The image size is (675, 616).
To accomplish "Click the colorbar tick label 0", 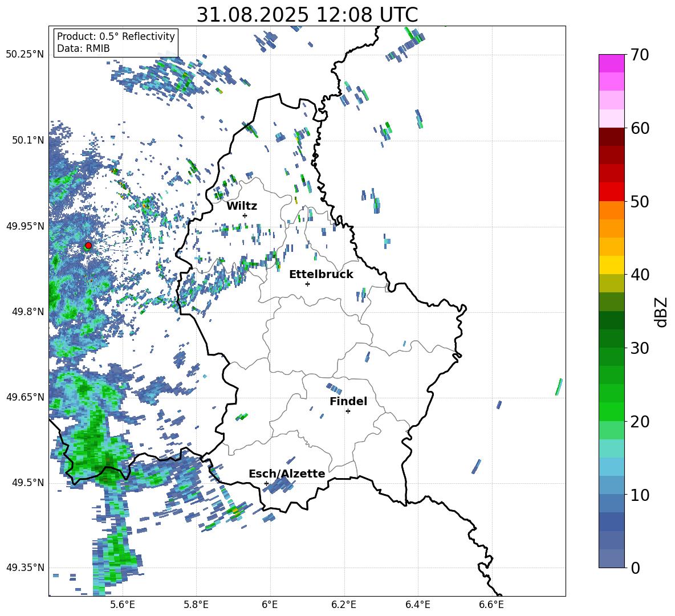I will (635, 568).
